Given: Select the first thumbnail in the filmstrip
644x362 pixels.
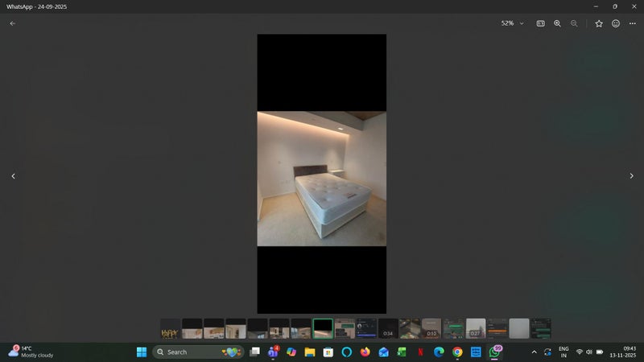Looking at the screenshot, I should point(170,328).
